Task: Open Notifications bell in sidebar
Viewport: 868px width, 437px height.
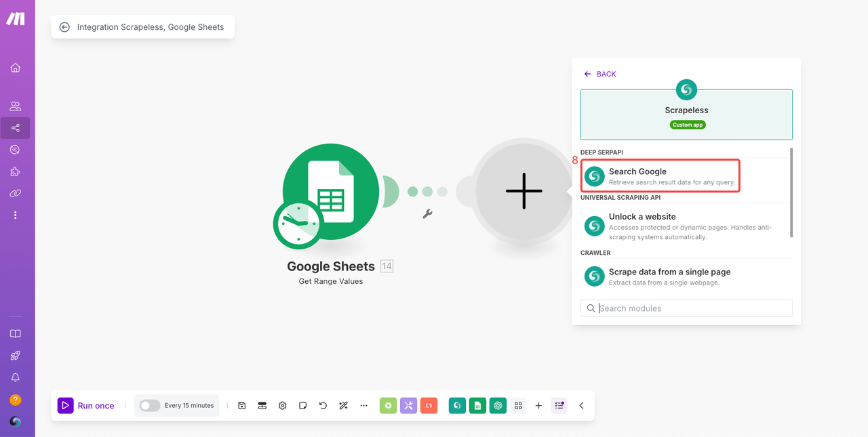Action: coord(15,377)
